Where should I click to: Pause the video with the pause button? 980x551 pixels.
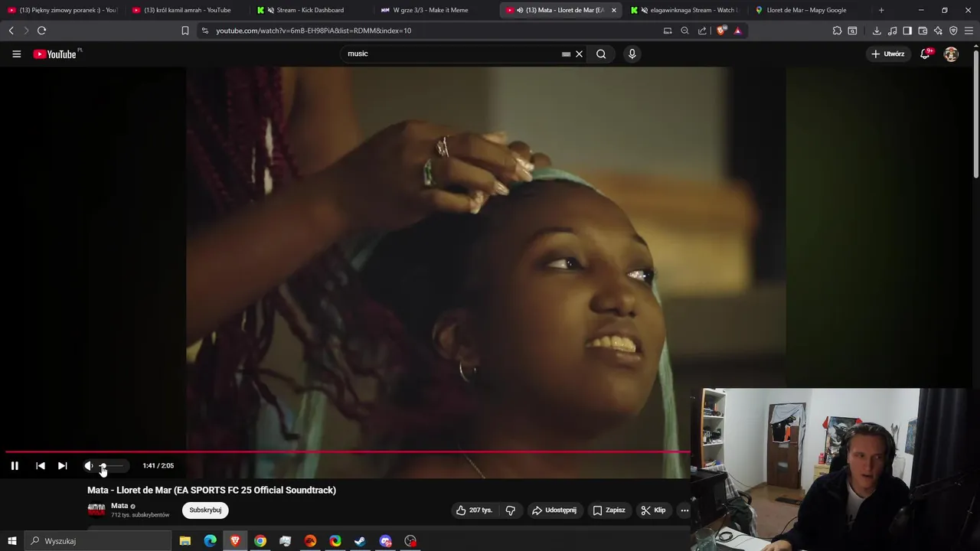(x=15, y=465)
